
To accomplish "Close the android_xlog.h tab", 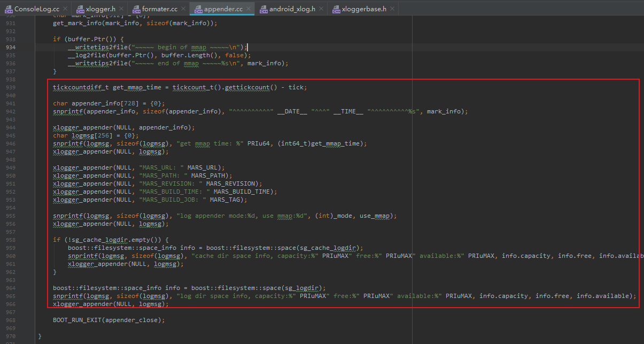I will click(321, 9).
